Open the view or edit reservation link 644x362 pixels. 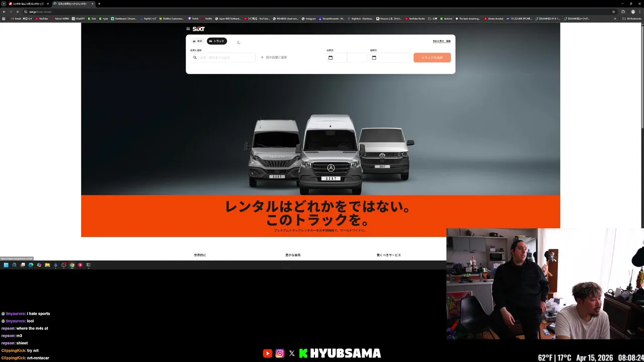(x=442, y=41)
